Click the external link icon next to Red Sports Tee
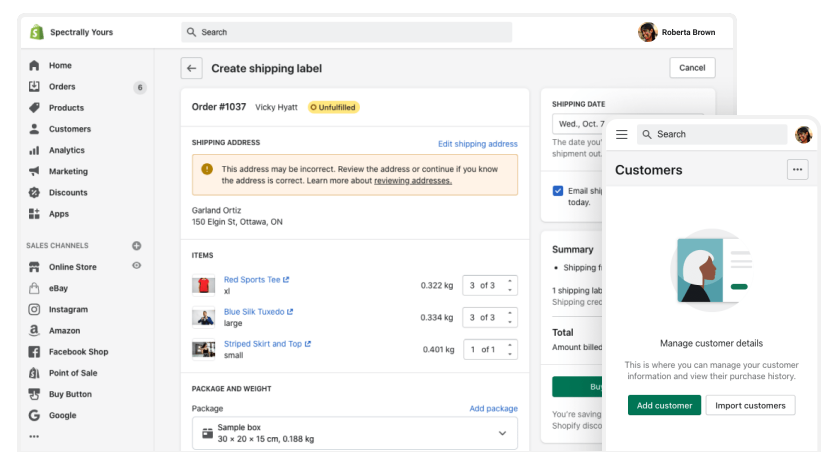Image resolution: width=835 pixels, height=466 pixels. [287, 280]
